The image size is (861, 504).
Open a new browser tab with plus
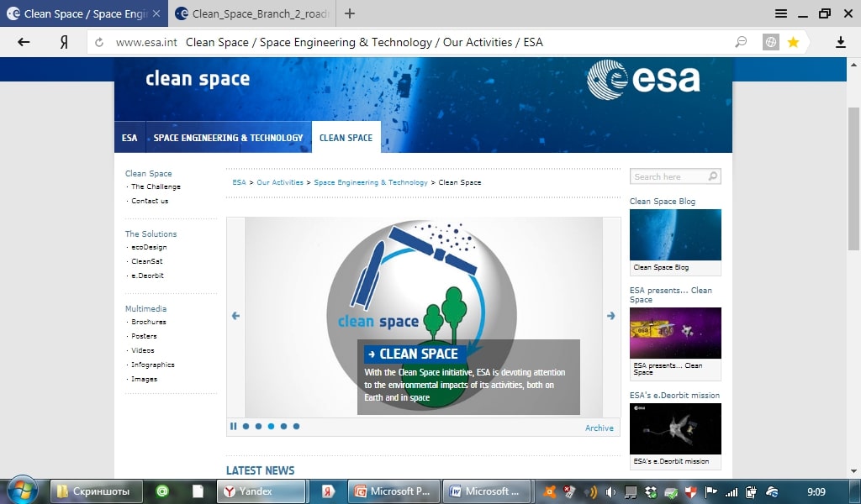tap(349, 13)
